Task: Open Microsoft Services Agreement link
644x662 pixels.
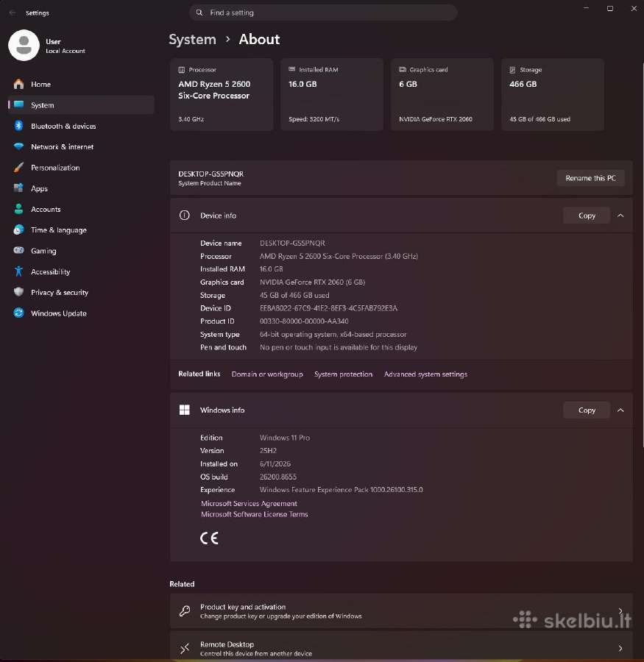Action: click(x=249, y=503)
